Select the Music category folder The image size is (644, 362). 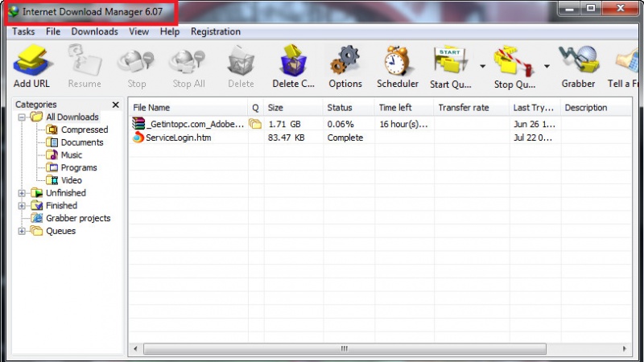point(64,155)
